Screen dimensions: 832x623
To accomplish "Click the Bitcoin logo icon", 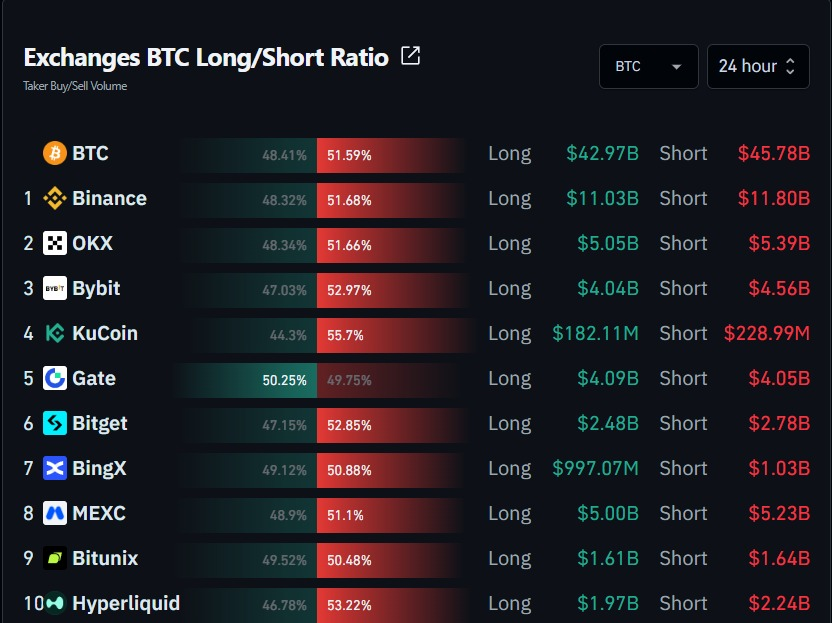I will (55, 153).
